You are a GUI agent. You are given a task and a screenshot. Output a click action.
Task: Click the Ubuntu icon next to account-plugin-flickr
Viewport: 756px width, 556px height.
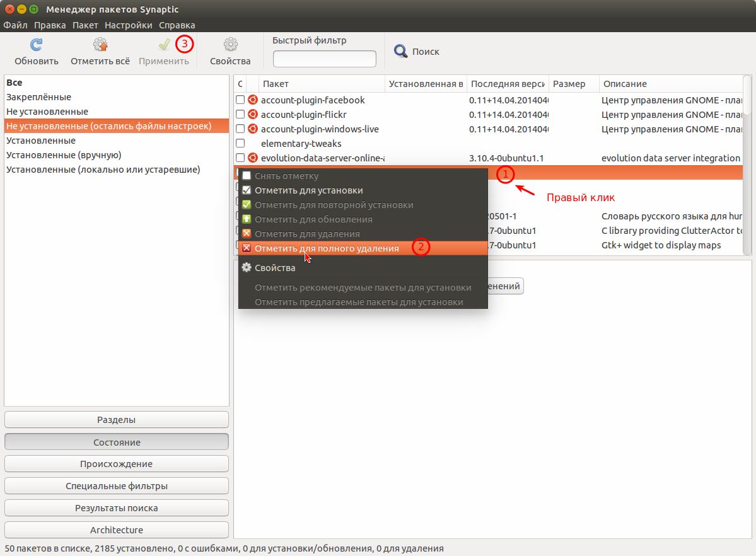pos(253,114)
